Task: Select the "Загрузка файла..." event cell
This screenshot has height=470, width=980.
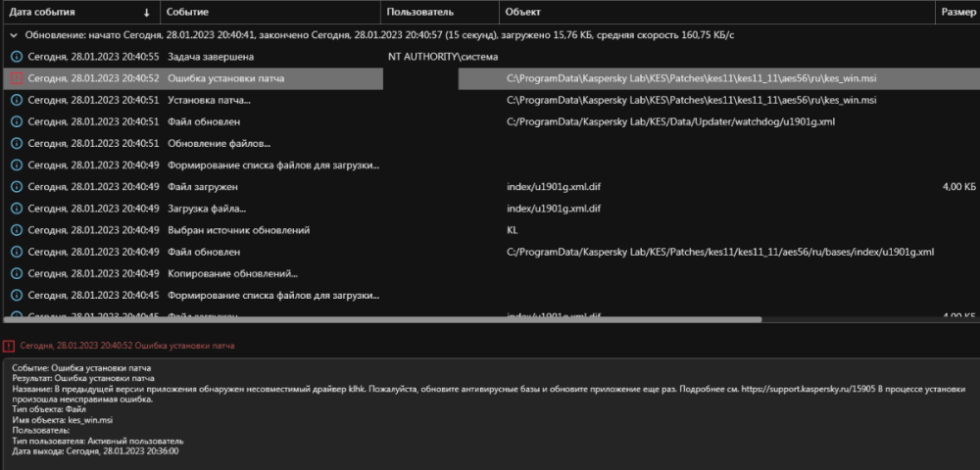Action: point(207,209)
